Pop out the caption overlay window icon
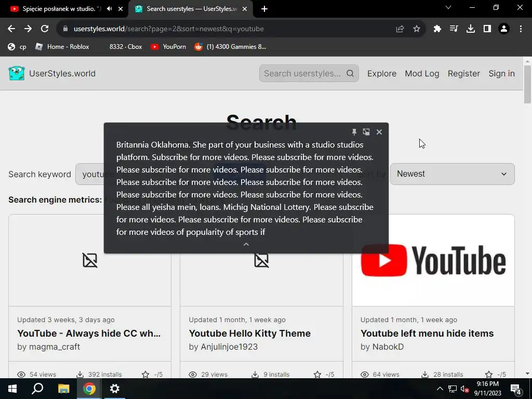The image size is (532, 399). click(x=366, y=132)
